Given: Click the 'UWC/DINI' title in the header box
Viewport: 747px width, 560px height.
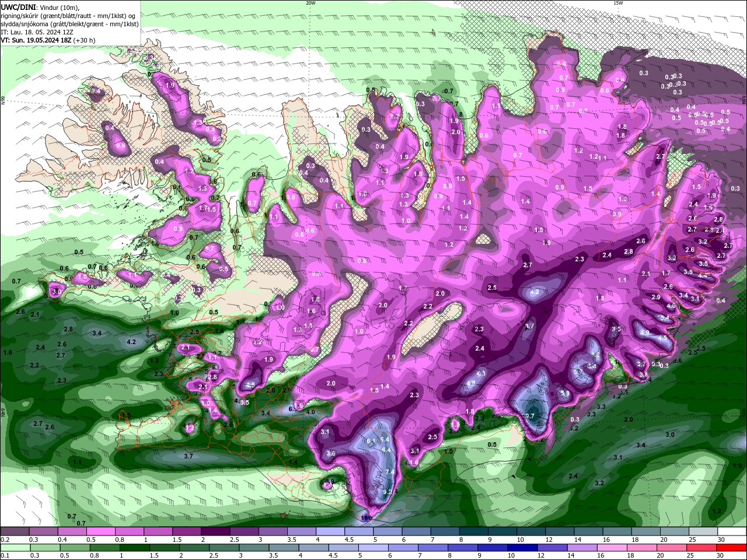Looking at the screenshot, I should tap(19, 6).
